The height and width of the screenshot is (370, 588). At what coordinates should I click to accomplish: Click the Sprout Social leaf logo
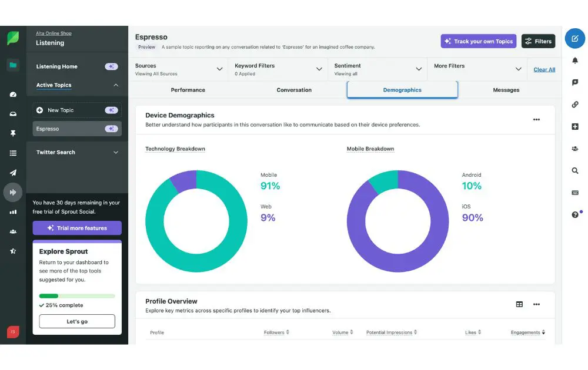13,38
